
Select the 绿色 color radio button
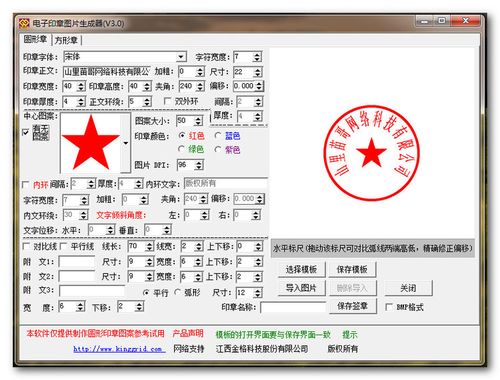(x=182, y=149)
